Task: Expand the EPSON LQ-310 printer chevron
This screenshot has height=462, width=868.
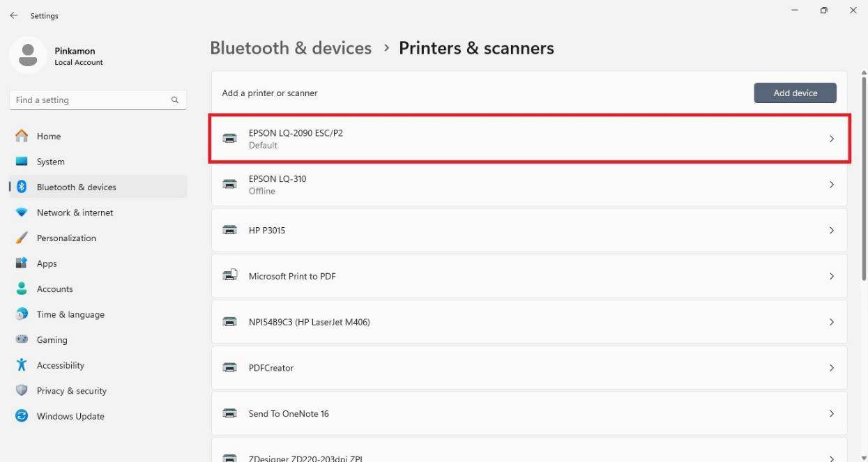Action: 831,185
